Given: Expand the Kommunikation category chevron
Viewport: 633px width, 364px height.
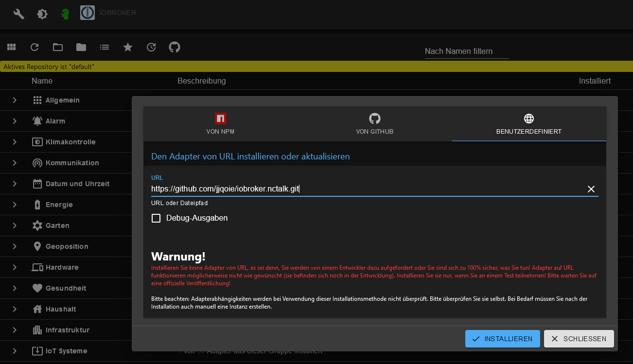Looking at the screenshot, I should [15, 163].
